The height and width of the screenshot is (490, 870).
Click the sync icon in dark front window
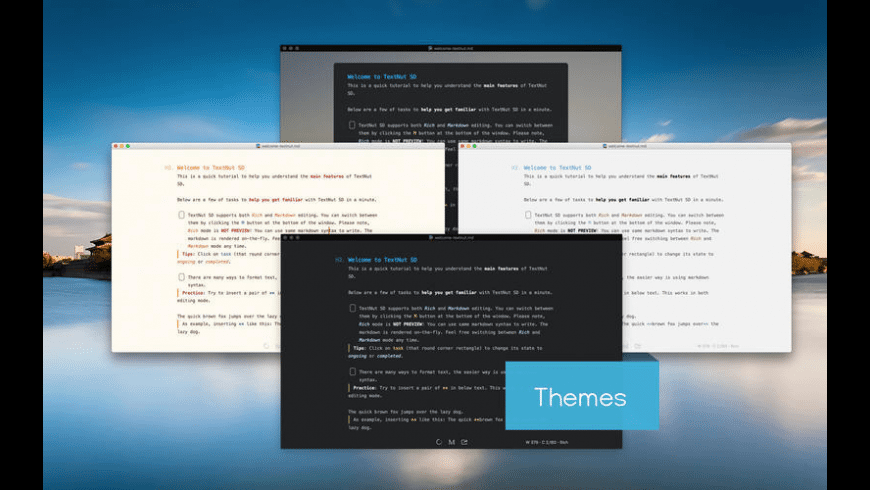pyautogui.click(x=439, y=442)
